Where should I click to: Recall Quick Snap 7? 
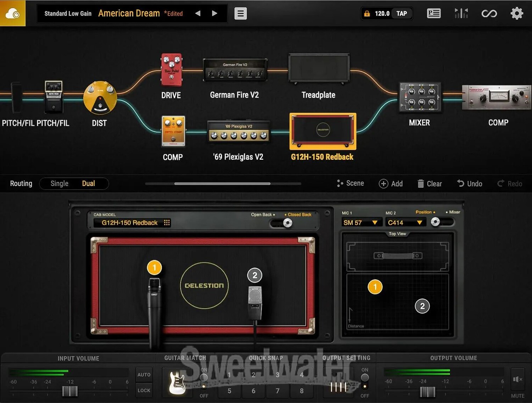coord(277,391)
